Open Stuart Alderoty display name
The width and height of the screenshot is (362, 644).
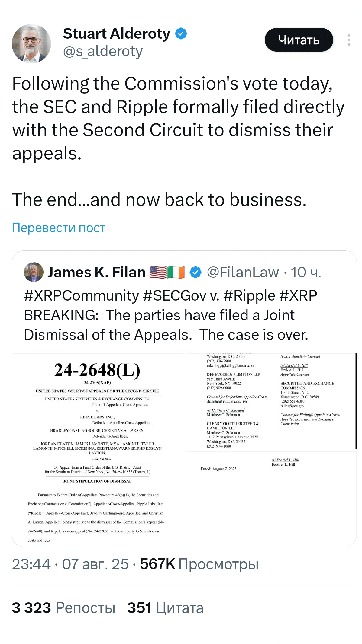click(x=117, y=33)
